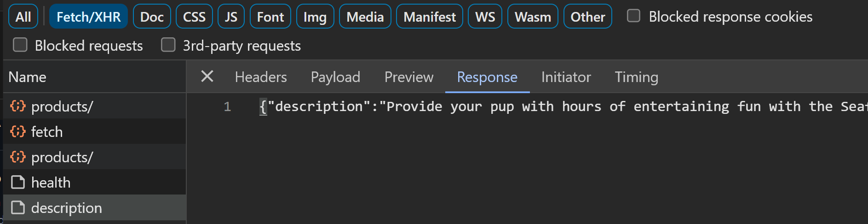Close the request details panel
The width and height of the screenshot is (868, 224).
[x=207, y=77]
